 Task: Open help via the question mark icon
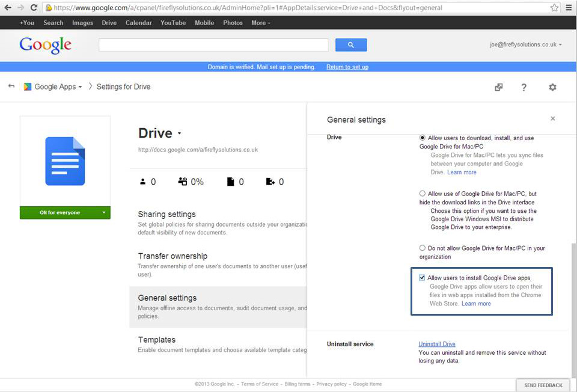(x=524, y=87)
